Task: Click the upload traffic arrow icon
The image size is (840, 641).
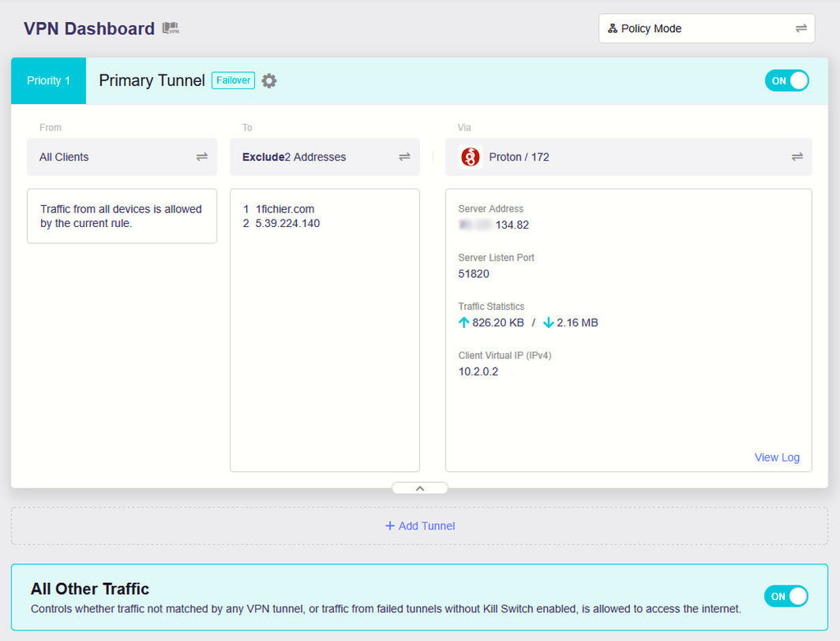Action: (x=463, y=323)
